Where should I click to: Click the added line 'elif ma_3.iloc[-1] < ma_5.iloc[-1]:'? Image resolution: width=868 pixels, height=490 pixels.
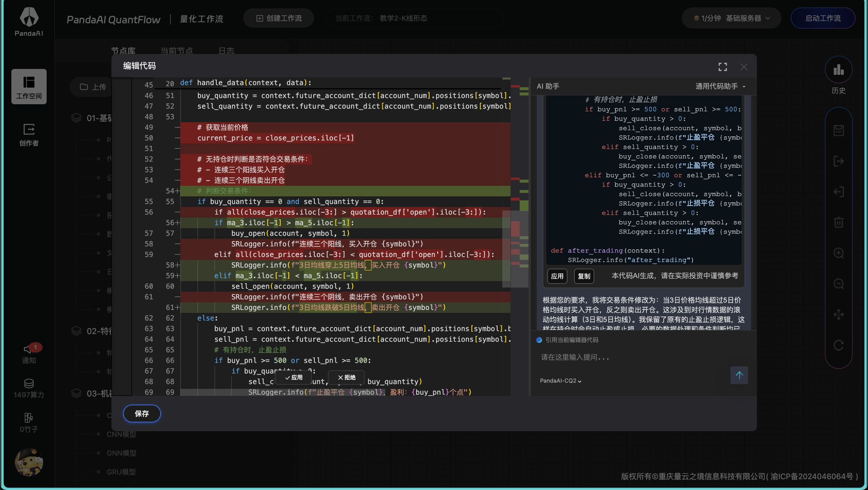289,276
